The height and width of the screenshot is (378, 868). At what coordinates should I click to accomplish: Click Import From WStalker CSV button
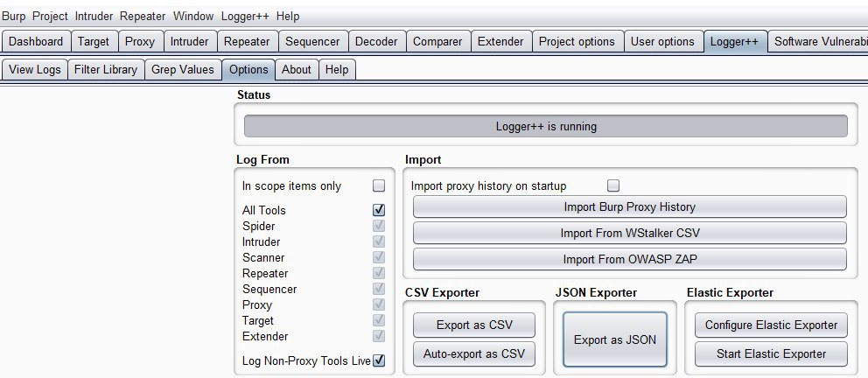click(x=629, y=233)
